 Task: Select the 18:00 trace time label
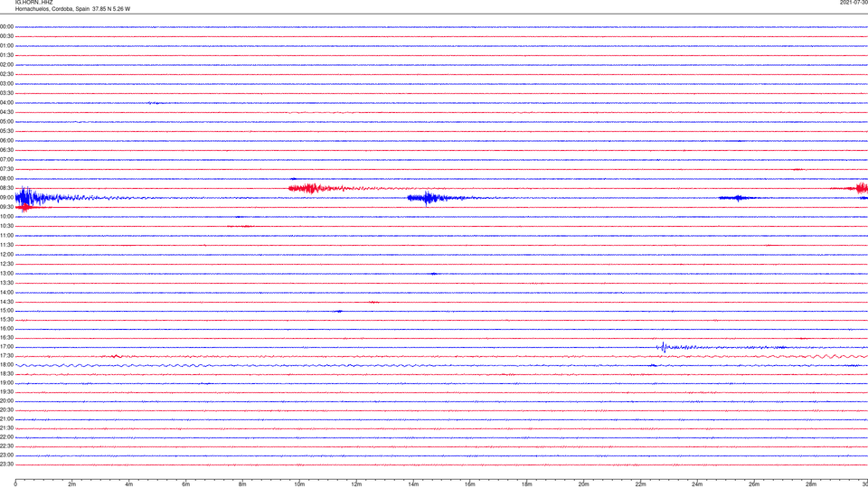coord(6,365)
